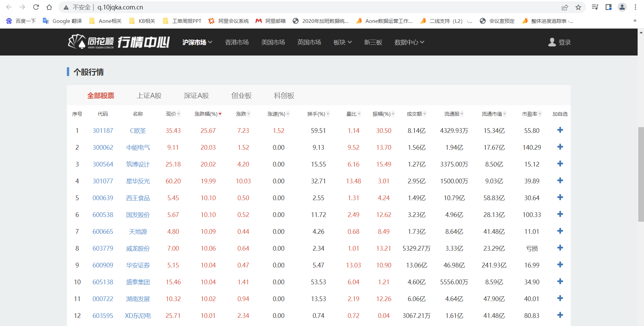Open the Google 翻译 bookmark
Viewport: 644px width, 326px height.
click(62, 21)
